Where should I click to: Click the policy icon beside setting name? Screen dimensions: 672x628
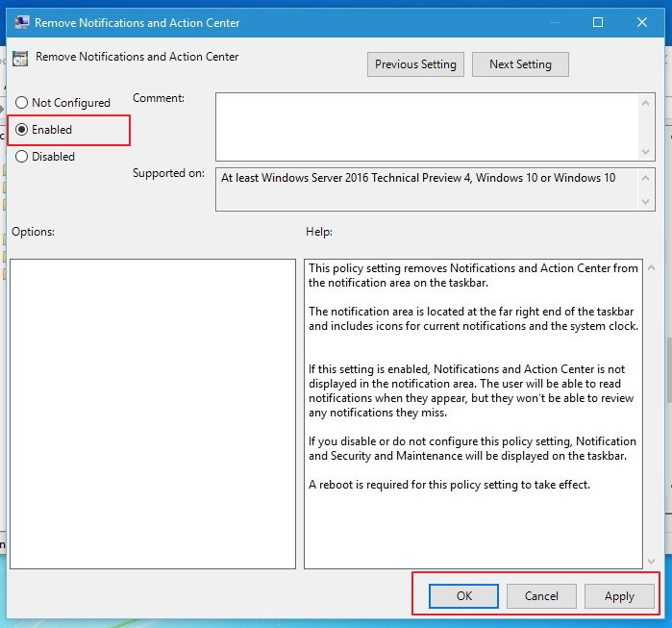tap(20, 59)
